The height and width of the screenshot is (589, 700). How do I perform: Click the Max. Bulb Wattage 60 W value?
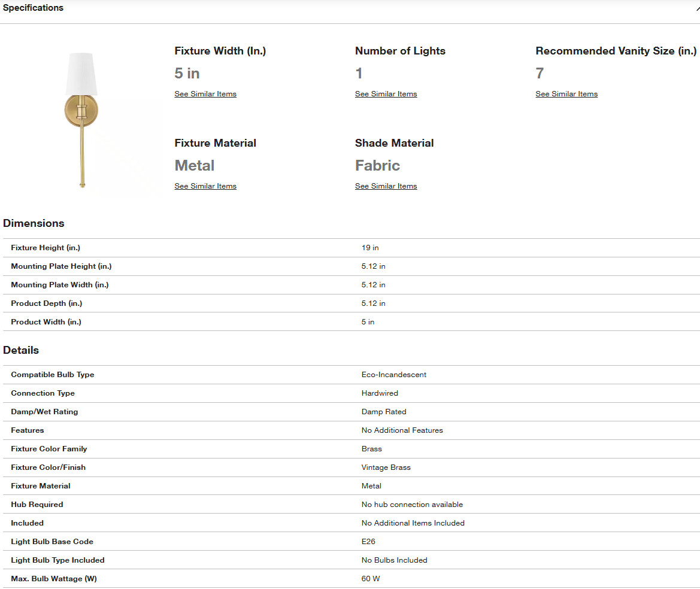(371, 579)
